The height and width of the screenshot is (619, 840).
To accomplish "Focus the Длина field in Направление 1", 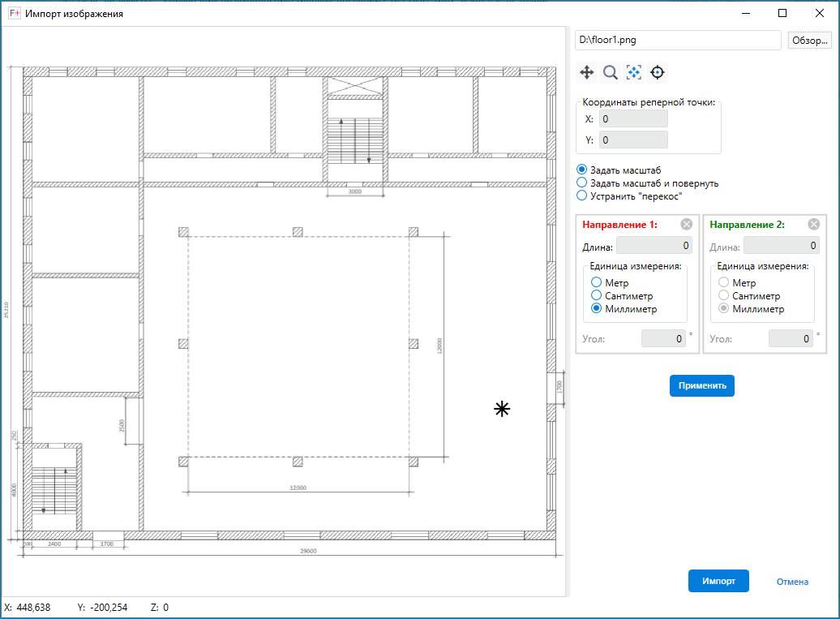I will point(654,246).
